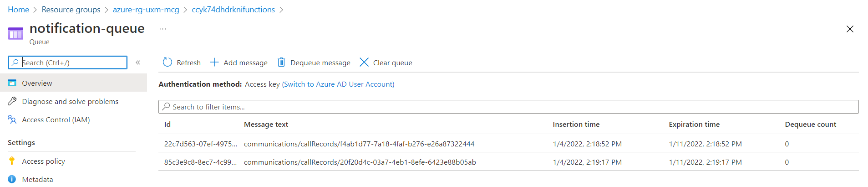The width and height of the screenshot is (868, 187).
Task: Open the Overview sidebar item
Action: click(37, 83)
